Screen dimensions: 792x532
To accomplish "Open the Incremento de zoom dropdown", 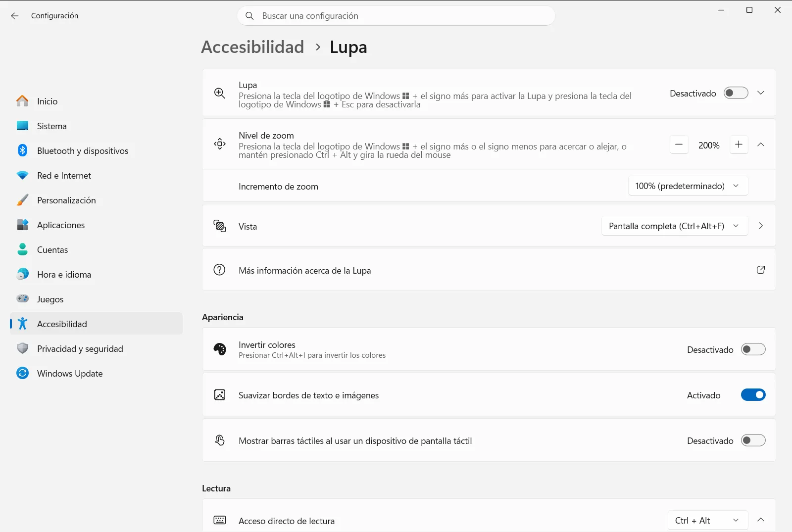I will tap(688, 186).
